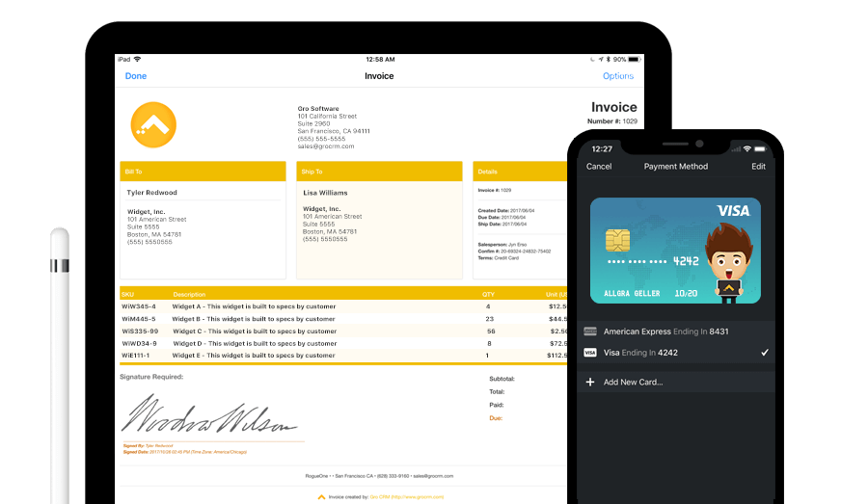This screenshot has height=504, width=868.
Task: Click the Description column header
Action: [x=189, y=294]
